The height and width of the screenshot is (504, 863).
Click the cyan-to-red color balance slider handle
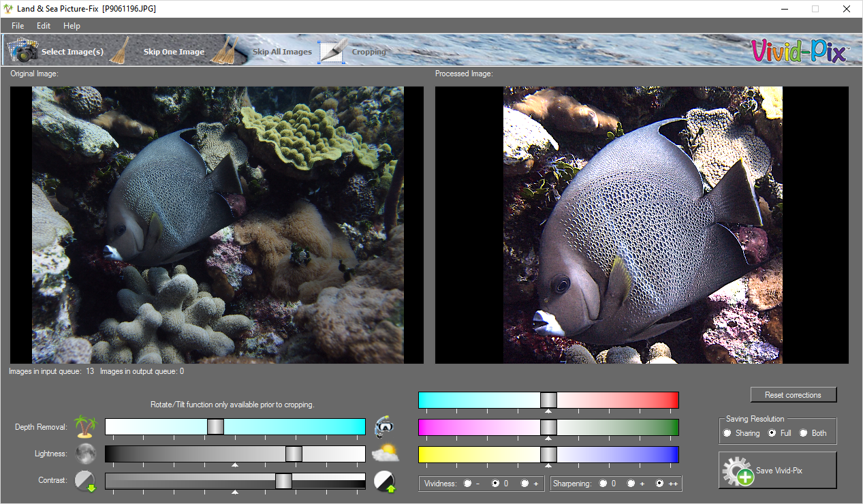click(x=548, y=400)
